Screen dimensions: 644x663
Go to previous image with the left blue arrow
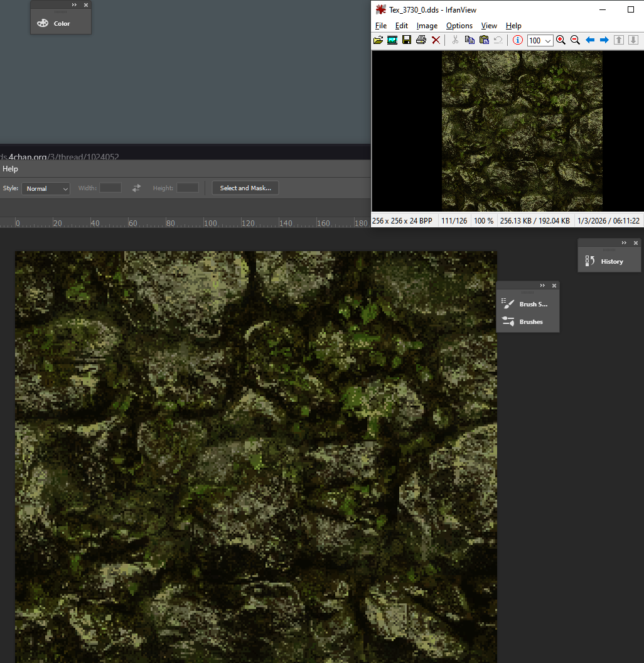590,40
